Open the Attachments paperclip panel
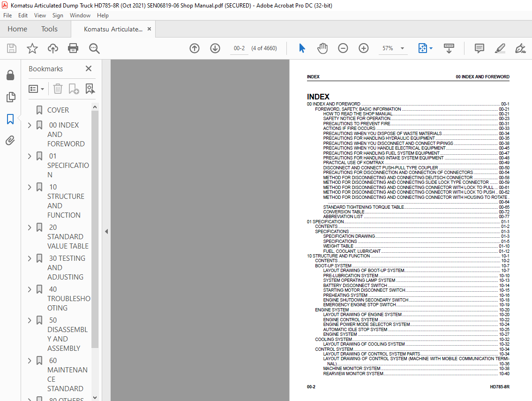Screen dimensions: 532x401 click(10, 140)
